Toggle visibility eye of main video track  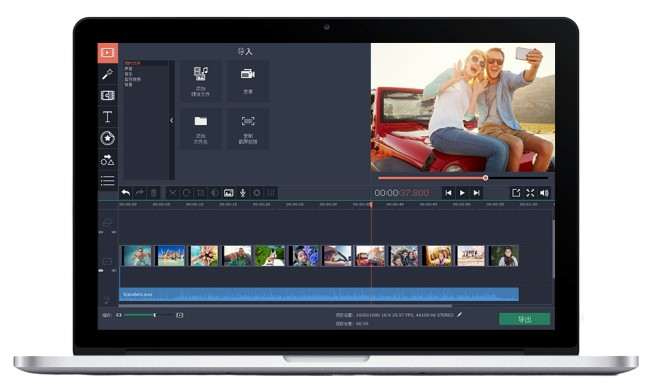(101, 271)
